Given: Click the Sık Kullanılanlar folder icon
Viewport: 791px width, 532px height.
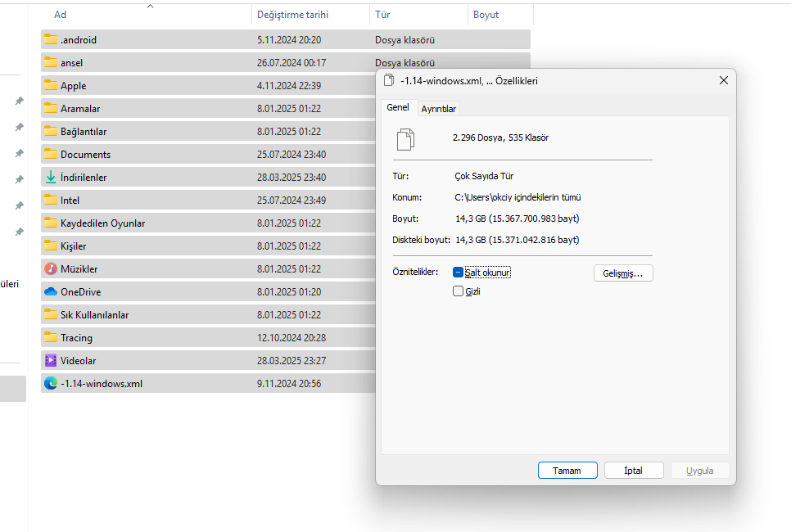Looking at the screenshot, I should pyautogui.click(x=51, y=314).
